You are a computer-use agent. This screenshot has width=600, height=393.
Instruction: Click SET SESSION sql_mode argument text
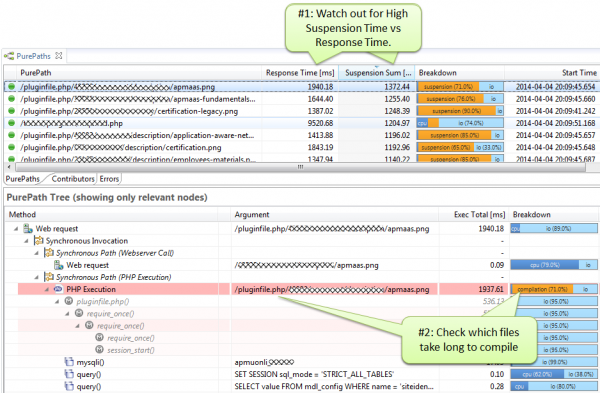[x=314, y=374]
